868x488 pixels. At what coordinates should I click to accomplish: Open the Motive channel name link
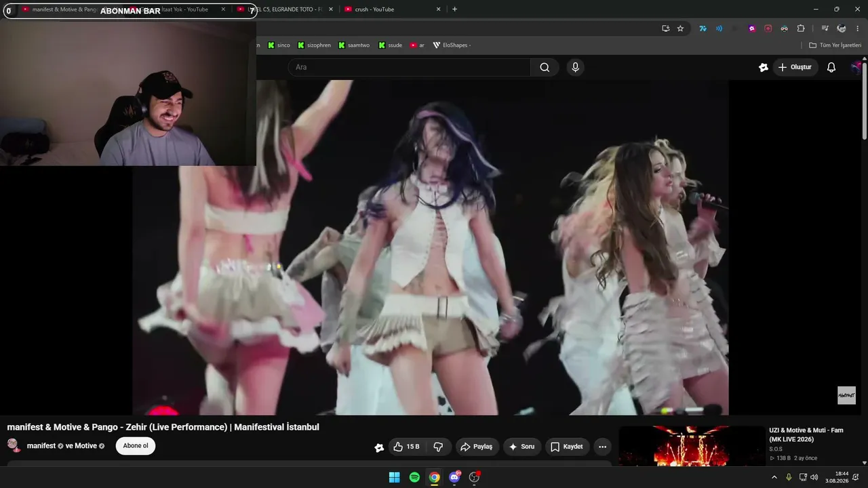pyautogui.click(x=85, y=446)
